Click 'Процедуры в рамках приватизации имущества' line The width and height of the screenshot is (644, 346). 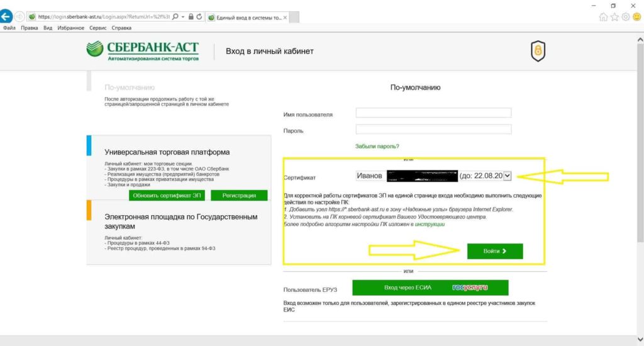click(x=160, y=179)
